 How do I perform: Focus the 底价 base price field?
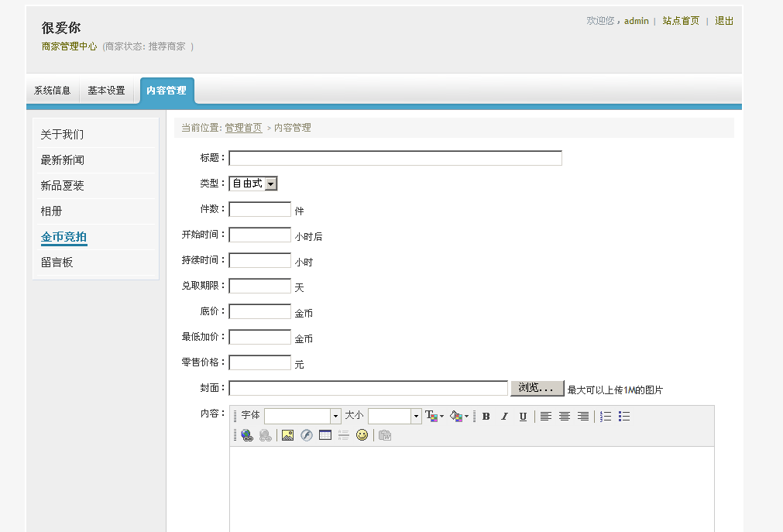tap(259, 311)
